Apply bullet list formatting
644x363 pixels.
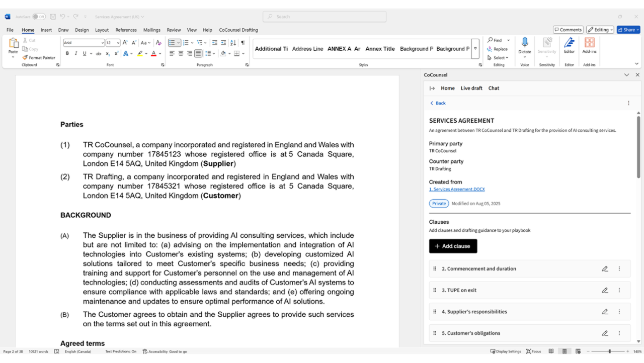[x=172, y=43]
